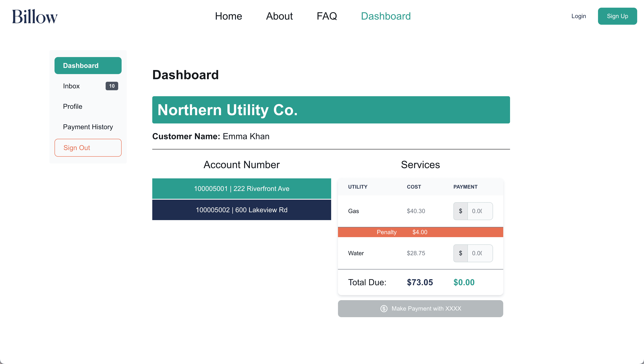
Task: Open the FAQ navigation link
Action: click(327, 16)
